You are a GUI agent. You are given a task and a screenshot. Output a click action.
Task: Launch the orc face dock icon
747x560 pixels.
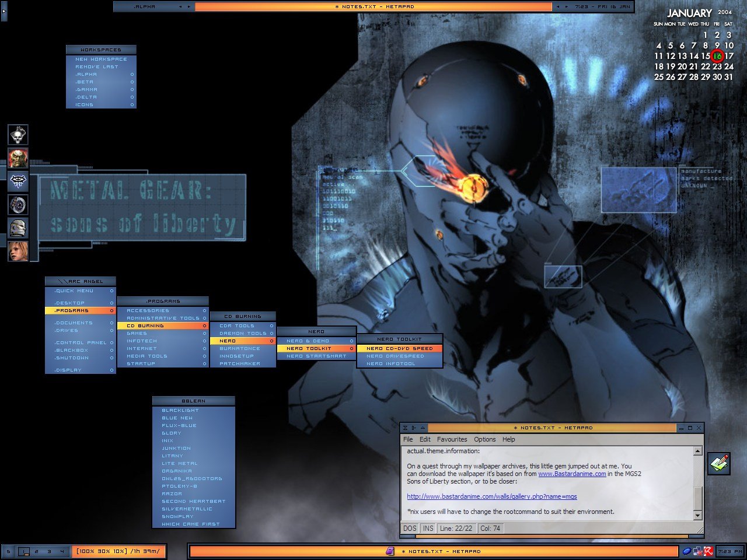[18, 158]
